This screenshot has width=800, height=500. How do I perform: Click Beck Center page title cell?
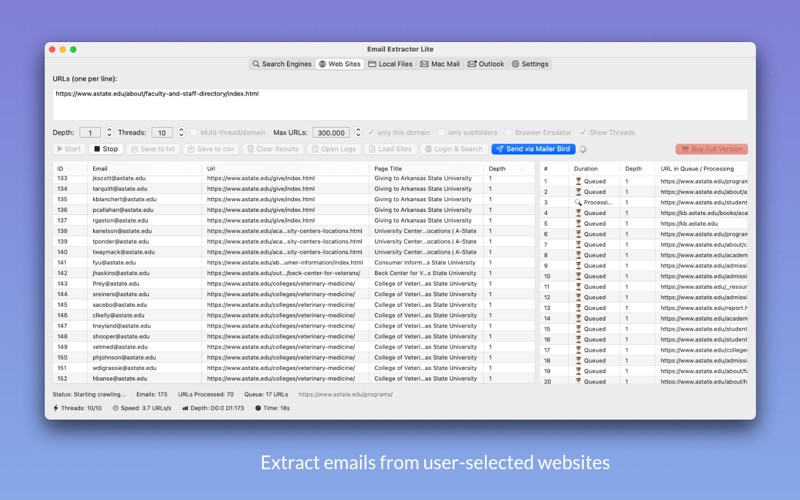coord(425,273)
